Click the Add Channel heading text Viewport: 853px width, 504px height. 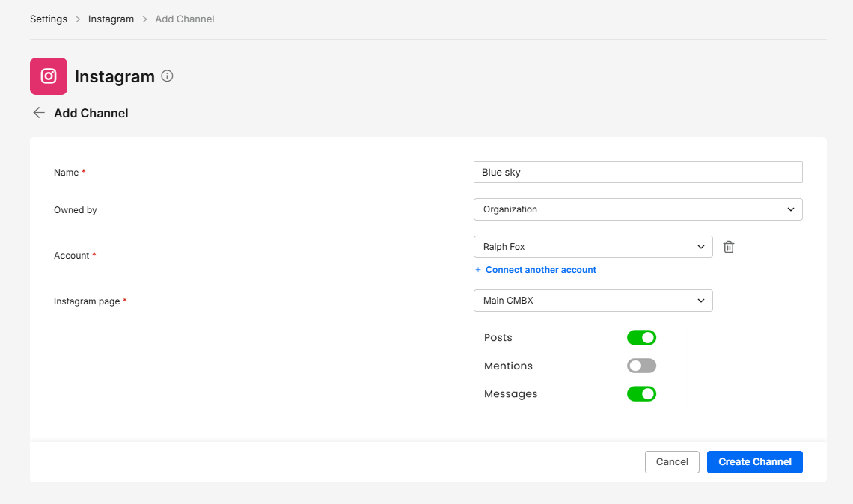pos(91,113)
